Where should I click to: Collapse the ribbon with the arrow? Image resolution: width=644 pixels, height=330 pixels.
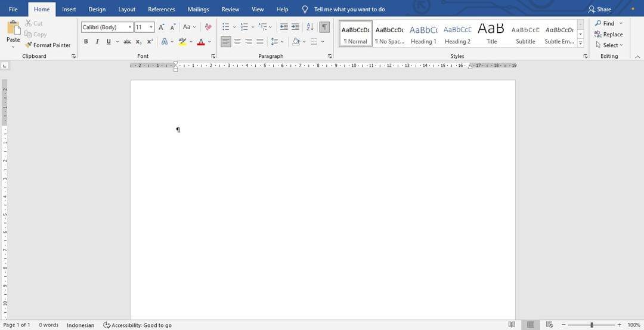point(637,56)
